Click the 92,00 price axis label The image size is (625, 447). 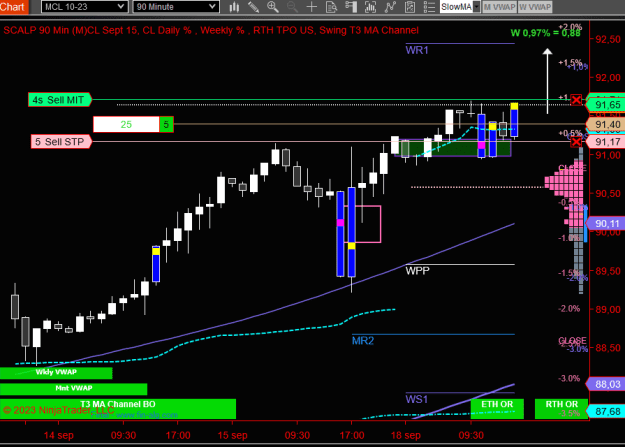pos(608,78)
